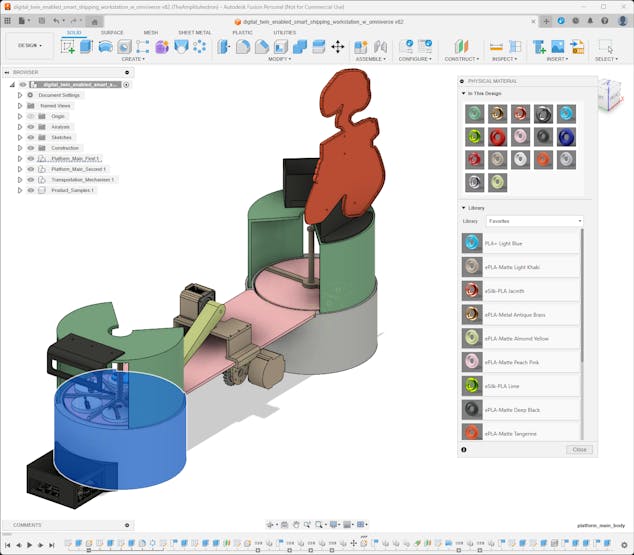This screenshot has height=555, width=634.
Task: Click the Extrude tool in Create group
Action: coord(86,47)
